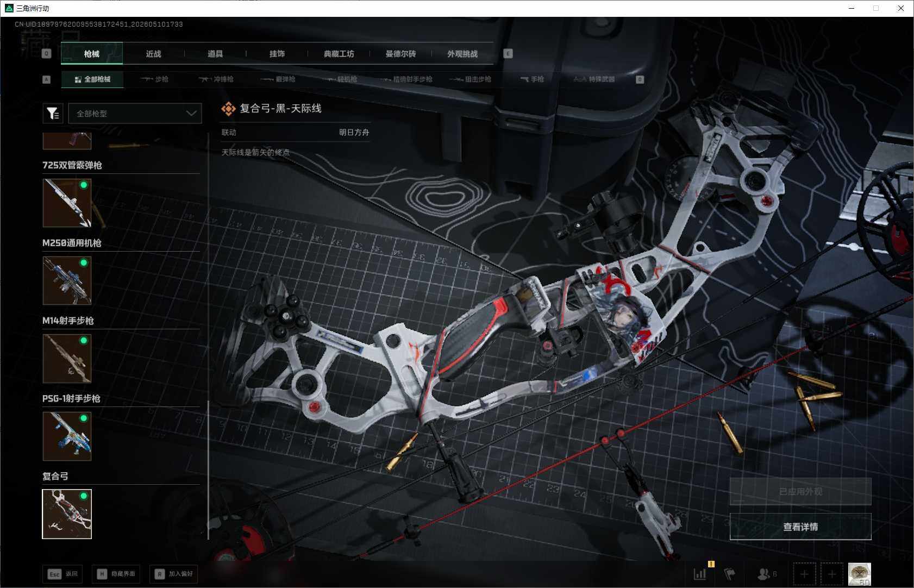This screenshot has height=588, width=914.
Task: Click the weapon list scrollbar
Action: click(209, 470)
